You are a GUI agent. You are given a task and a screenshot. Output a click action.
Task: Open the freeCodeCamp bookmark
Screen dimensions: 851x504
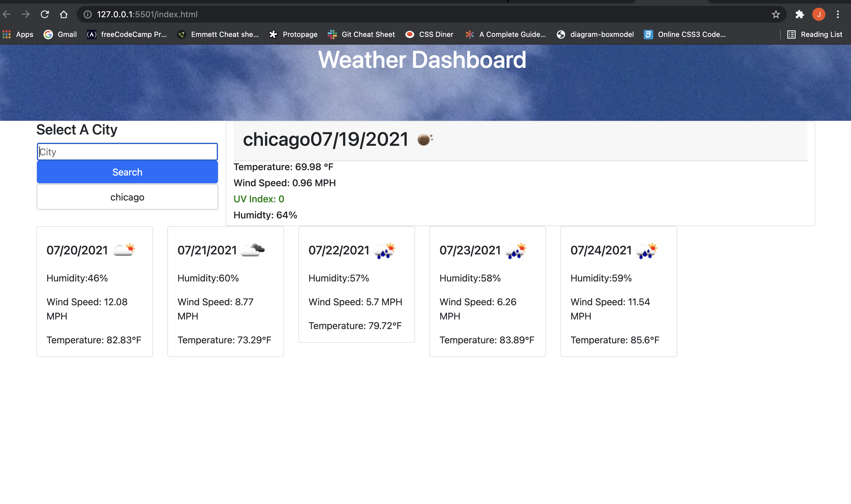pos(127,34)
